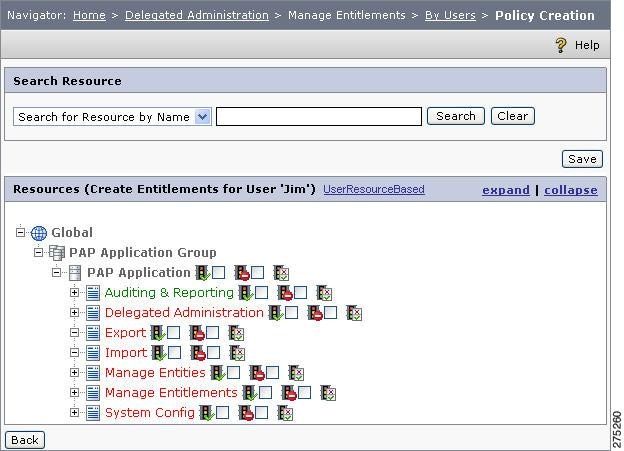Click the policy details icon for PAP Application
The height and width of the screenshot is (451, 624).
coord(281,273)
